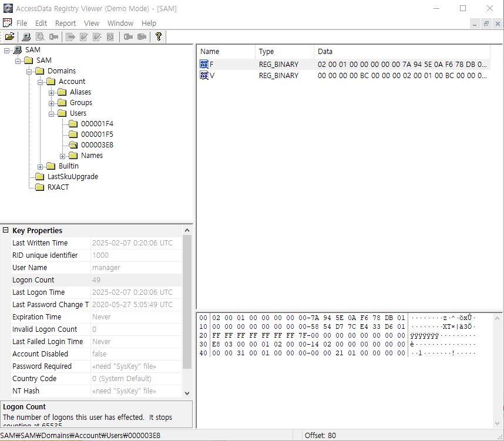This screenshot has width=504, height=441.
Task: Click the Data column header
Action: click(x=402, y=52)
